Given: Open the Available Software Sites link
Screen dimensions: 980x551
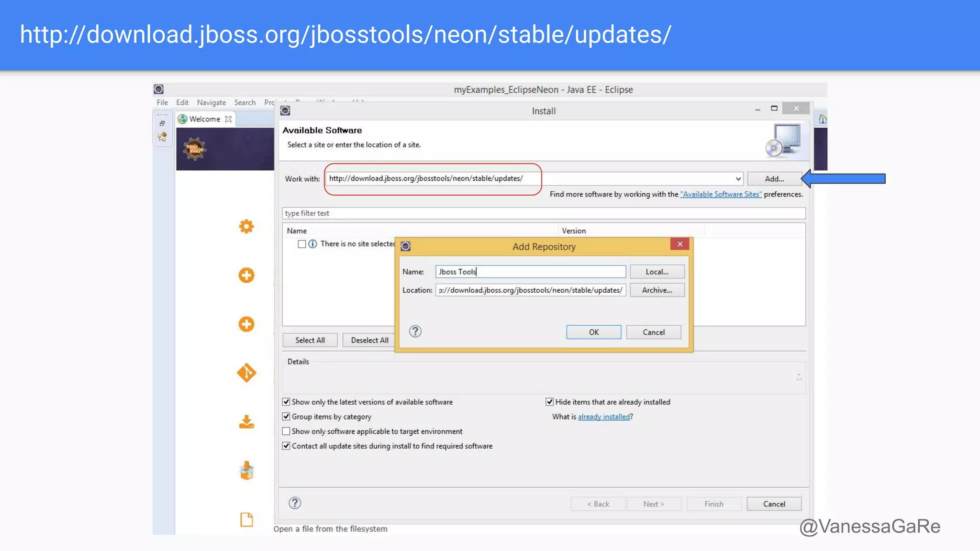Looking at the screenshot, I should [x=721, y=194].
